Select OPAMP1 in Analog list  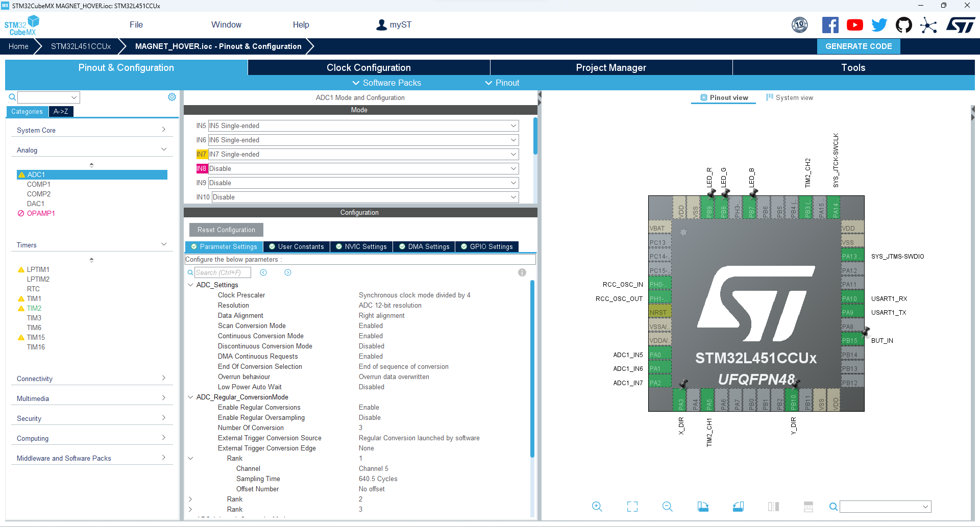point(41,213)
